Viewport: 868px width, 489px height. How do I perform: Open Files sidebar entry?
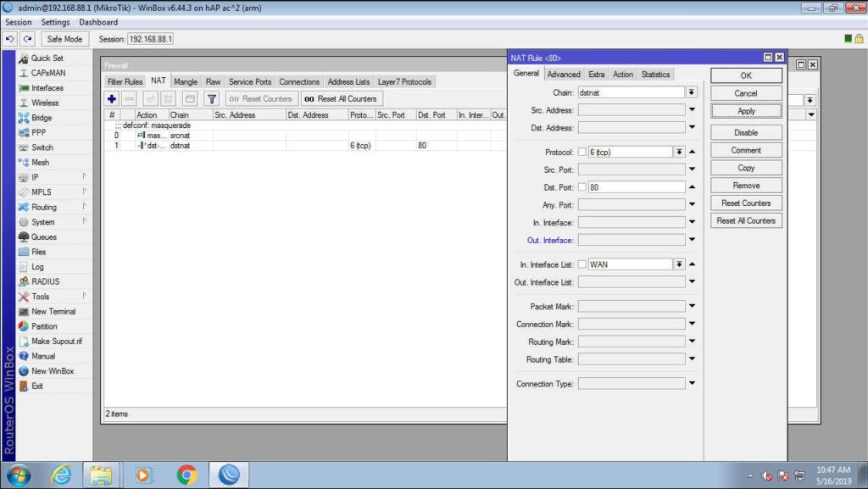(38, 252)
